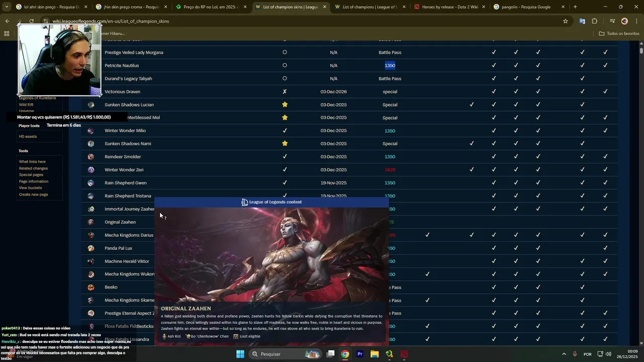This screenshot has height=362, width=644.
Task: Click the gold star in Sunken Shadows Lucian row
Action: click(x=285, y=105)
